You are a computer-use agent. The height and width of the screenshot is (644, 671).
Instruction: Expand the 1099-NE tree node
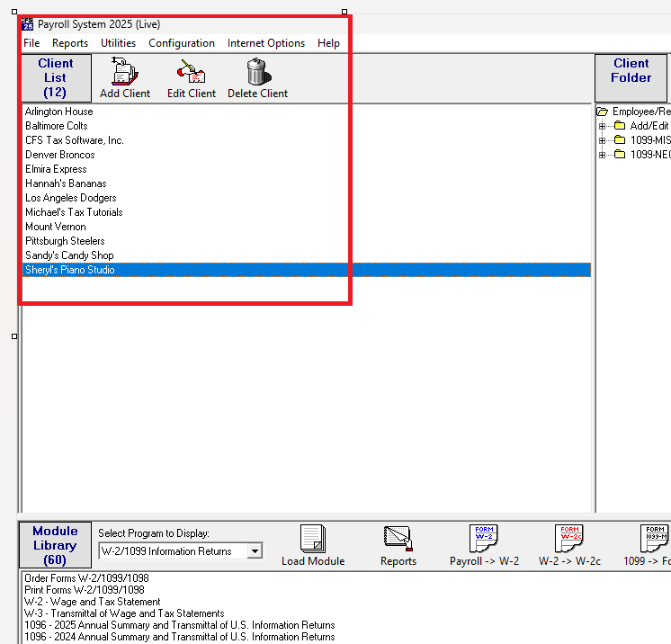pyautogui.click(x=602, y=155)
